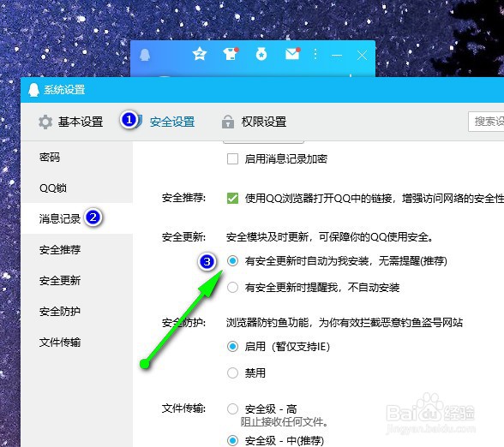Click the 文件传输: section label
Image resolution: width=504 pixels, height=447 pixels.
183,408
